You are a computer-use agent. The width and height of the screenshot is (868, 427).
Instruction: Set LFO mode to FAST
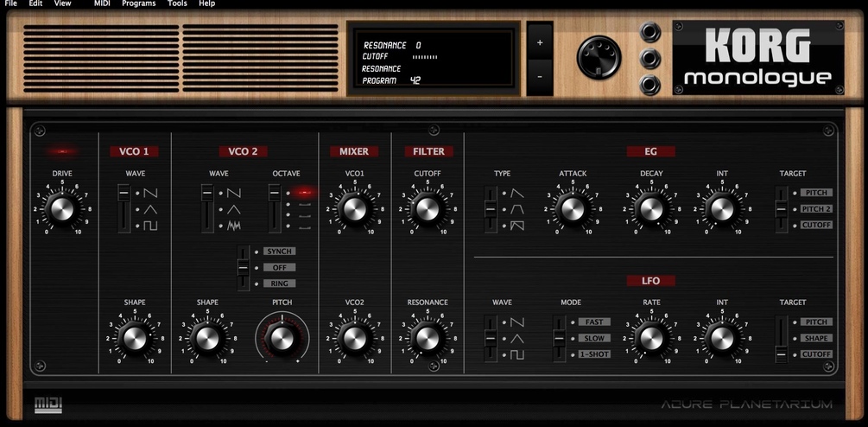point(594,322)
